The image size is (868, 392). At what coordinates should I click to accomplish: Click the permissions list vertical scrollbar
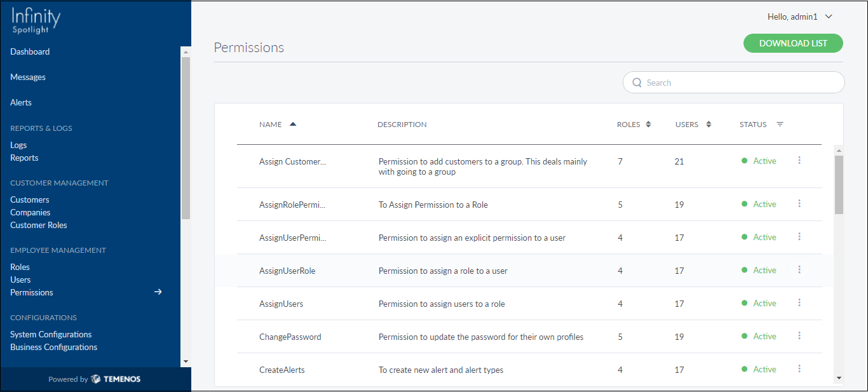pyautogui.click(x=839, y=184)
